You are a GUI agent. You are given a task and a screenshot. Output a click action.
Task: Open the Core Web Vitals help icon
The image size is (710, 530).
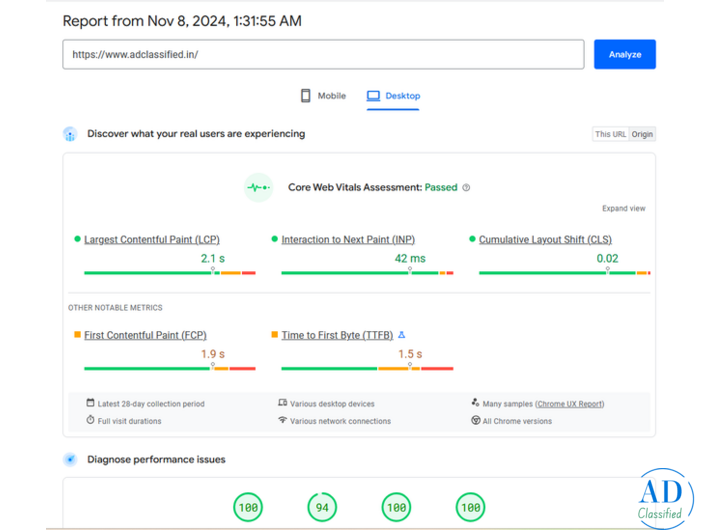tap(466, 188)
